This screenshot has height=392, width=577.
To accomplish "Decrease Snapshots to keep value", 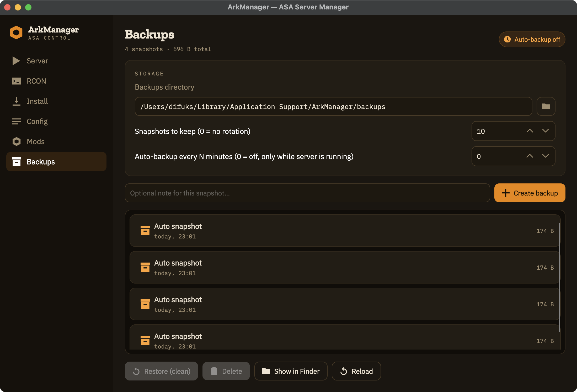I will pos(546,131).
